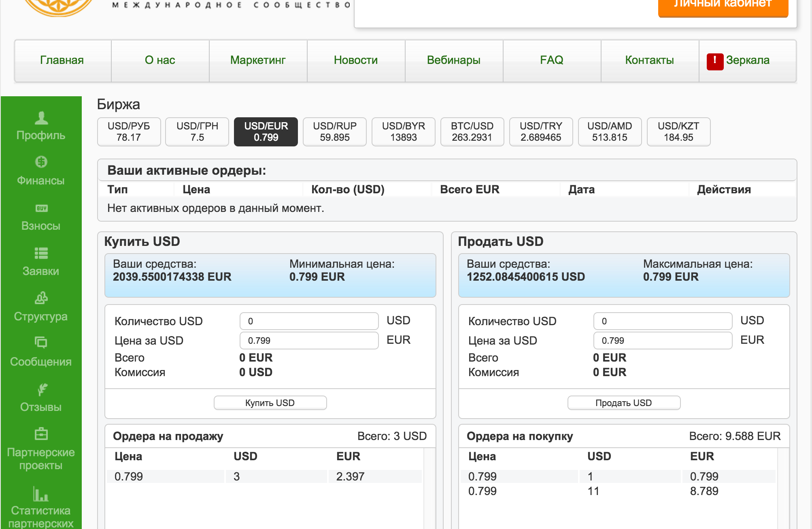Screen dimensions: 812x529
Task: Click the Кол-во (USD) column header
Action: (x=348, y=190)
